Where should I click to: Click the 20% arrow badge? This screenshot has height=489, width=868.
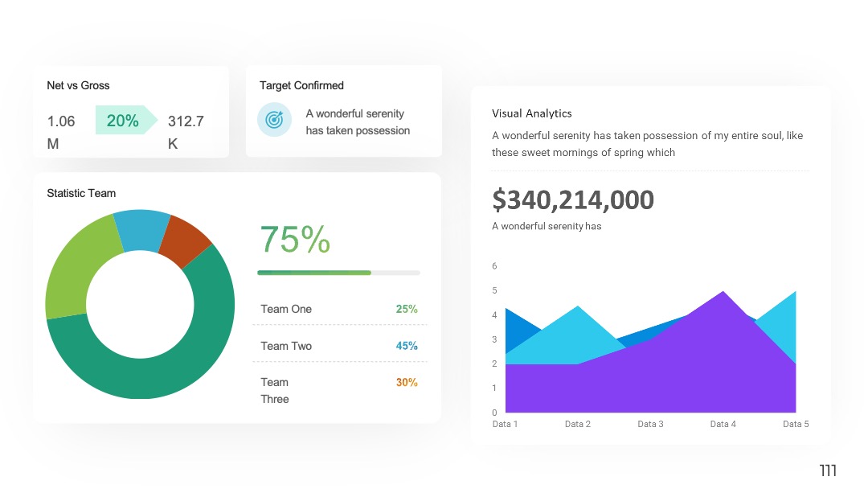[126, 120]
